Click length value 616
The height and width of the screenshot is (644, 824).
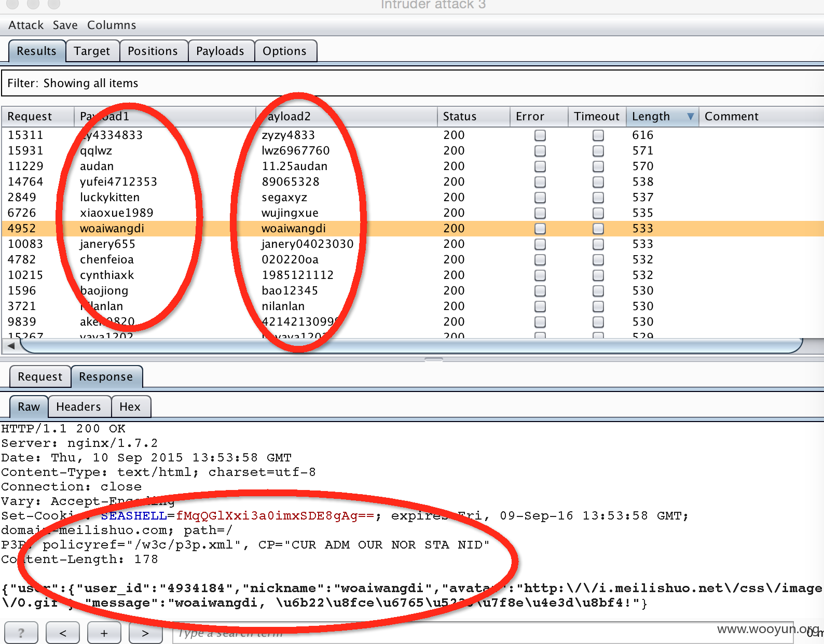[x=642, y=135]
